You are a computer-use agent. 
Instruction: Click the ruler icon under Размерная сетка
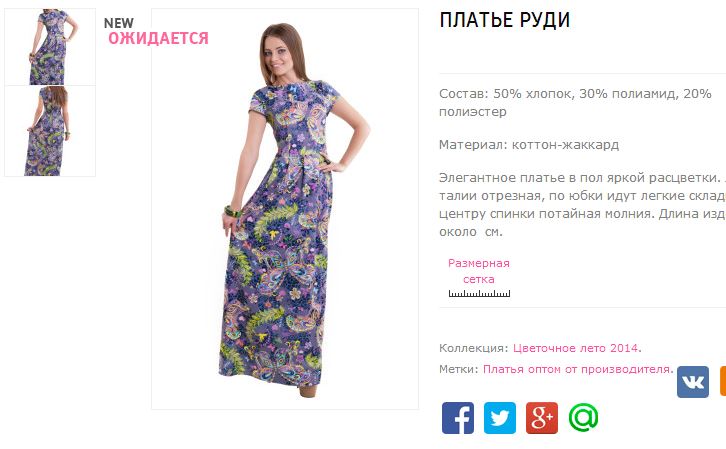[x=479, y=293]
